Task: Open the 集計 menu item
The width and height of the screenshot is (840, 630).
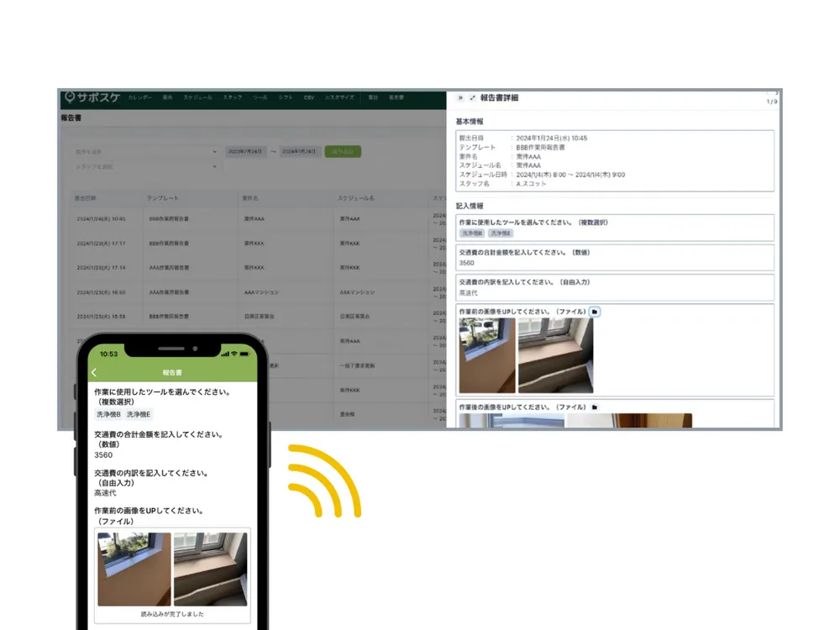Action: [374, 97]
